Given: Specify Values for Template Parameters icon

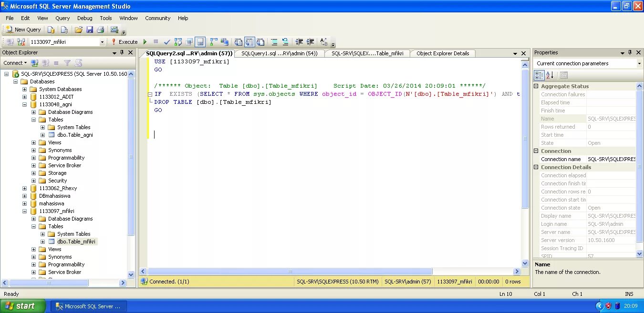Looking at the screenshot, I should 323,42.
